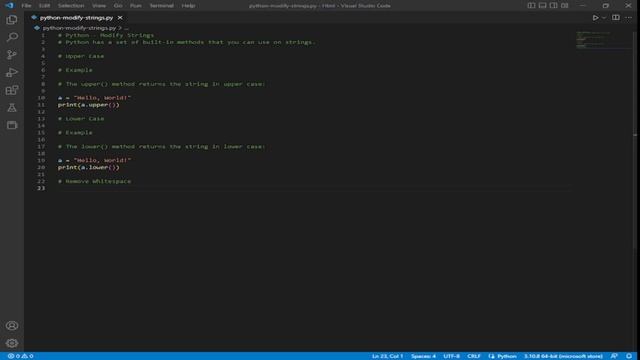Viewport: 640px width, 360px height.
Task: Change indentation via Spaces: 4
Action: click(x=423, y=356)
